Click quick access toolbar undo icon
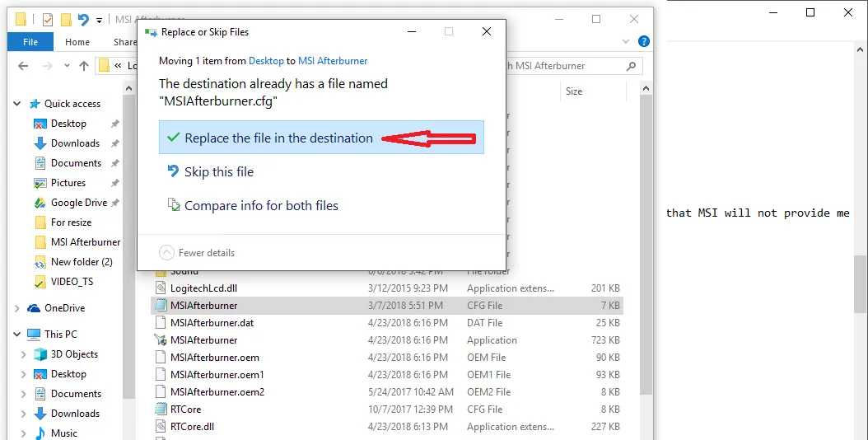Screen dimensions: 868x440 tap(83, 20)
